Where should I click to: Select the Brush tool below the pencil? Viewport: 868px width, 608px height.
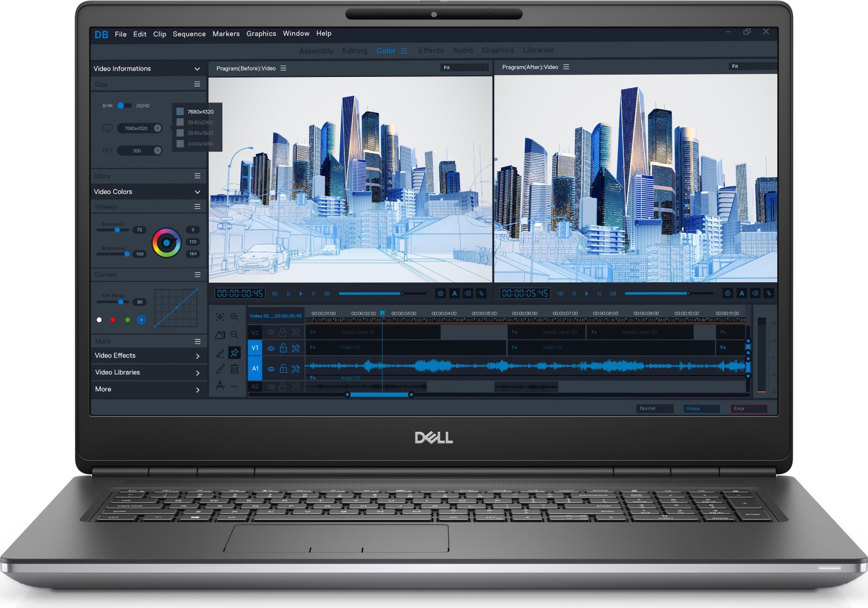click(220, 369)
